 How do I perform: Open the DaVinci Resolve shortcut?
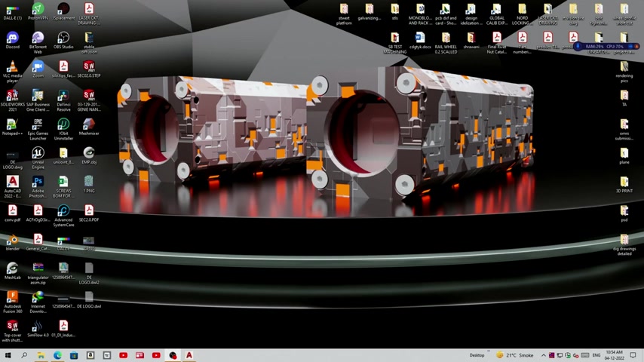(63, 97)
